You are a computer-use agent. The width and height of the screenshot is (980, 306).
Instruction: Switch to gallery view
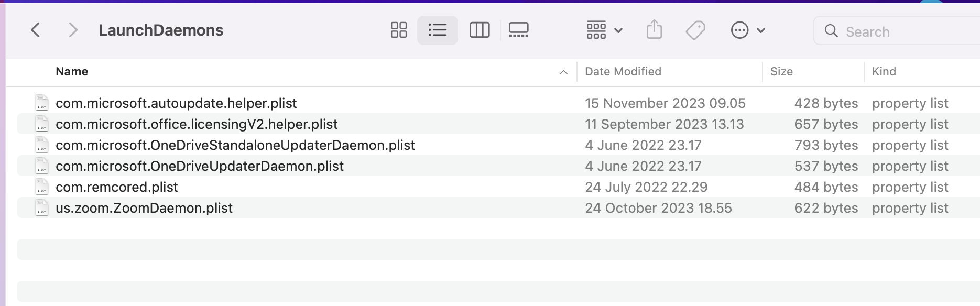pyautogui.click(x=519, y=30)
